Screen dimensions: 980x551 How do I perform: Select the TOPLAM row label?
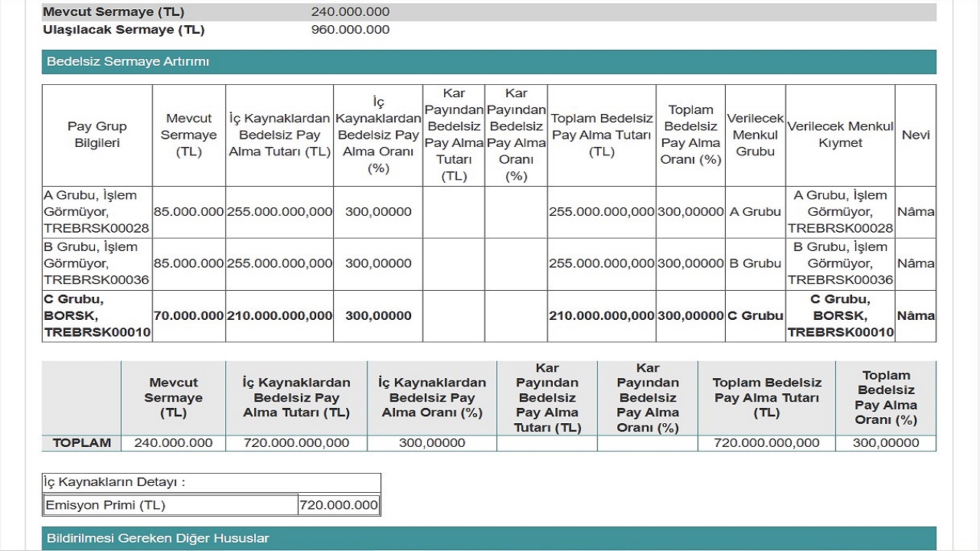[x=82, y=442]
